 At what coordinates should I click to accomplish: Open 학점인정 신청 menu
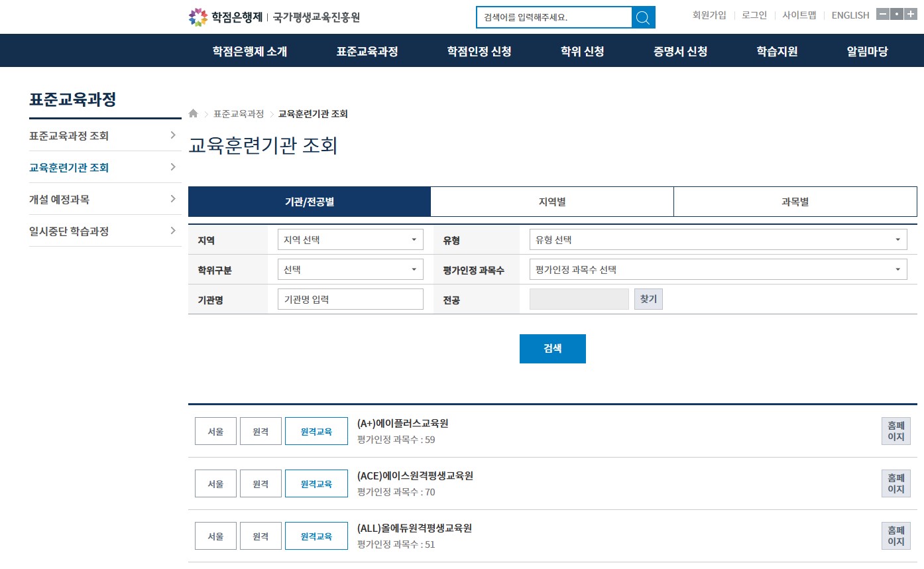pyautogui.click(x=479, y=51)
